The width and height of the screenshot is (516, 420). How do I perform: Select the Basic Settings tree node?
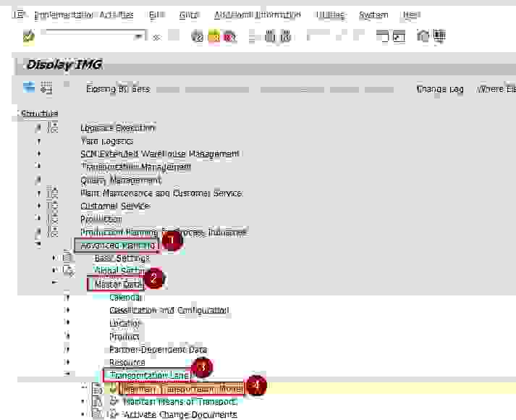tap(122, 258)
